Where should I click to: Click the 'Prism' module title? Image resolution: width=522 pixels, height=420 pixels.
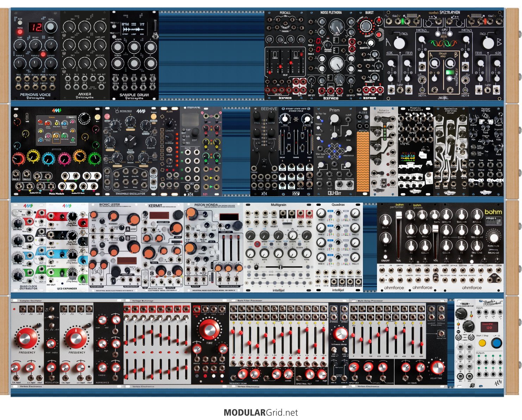click(334, 110)
